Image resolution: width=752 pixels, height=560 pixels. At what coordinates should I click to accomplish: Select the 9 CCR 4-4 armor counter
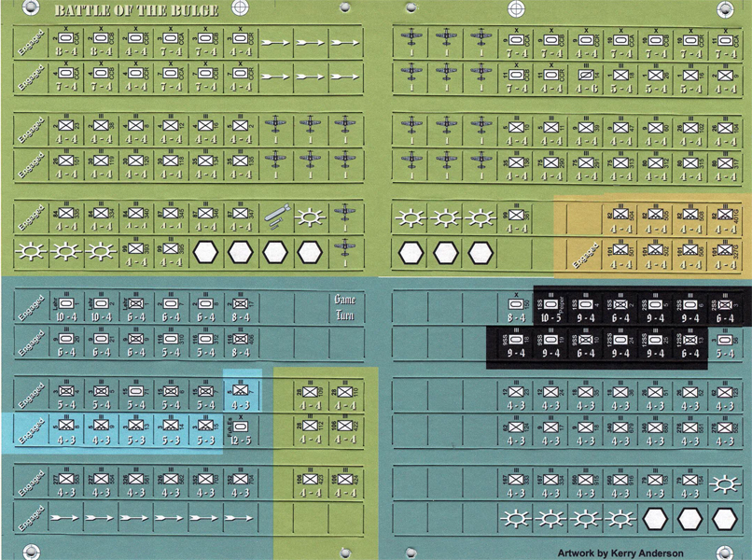coord(586,44)
